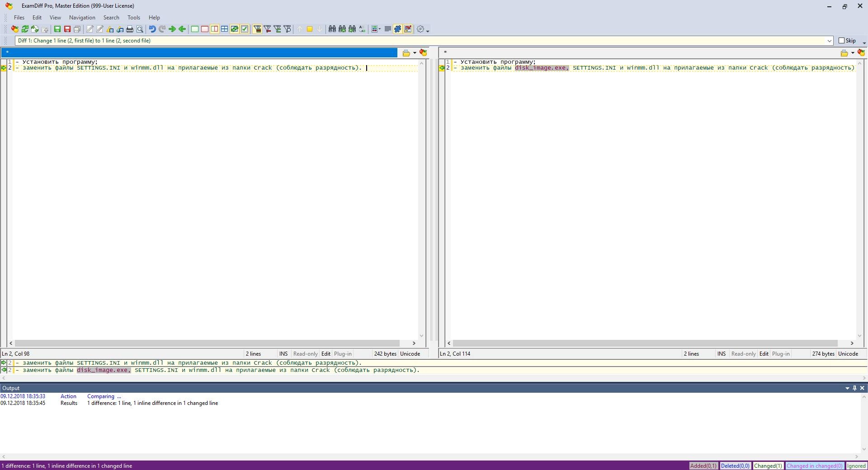Click compare icon beside left pane file path
The width and height of the screenshot is (868, 470).
(x=423, y=53)
